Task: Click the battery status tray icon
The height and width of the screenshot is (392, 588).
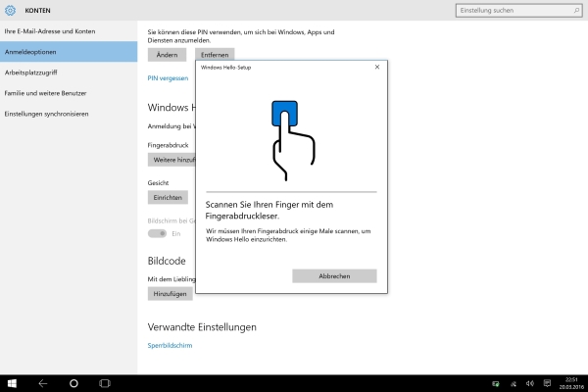Action: tap(496, 384)
